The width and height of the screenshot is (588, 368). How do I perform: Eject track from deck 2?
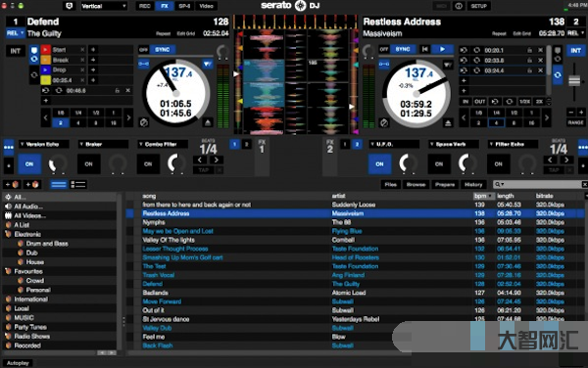coord(448,122)
